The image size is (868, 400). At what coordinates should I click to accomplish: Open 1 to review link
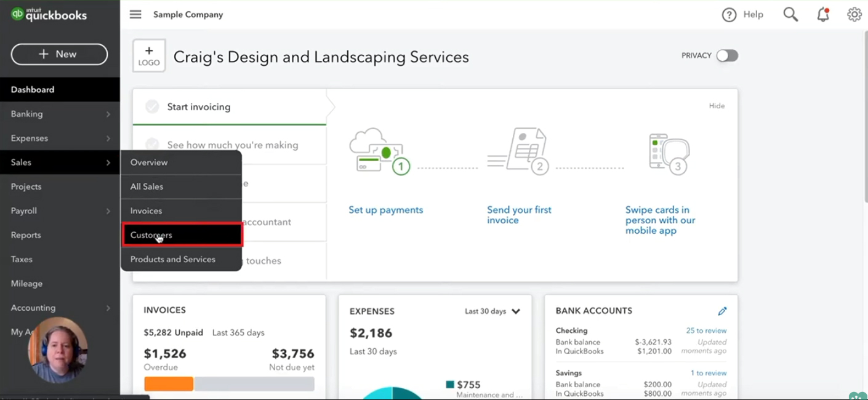coord(708,373)
